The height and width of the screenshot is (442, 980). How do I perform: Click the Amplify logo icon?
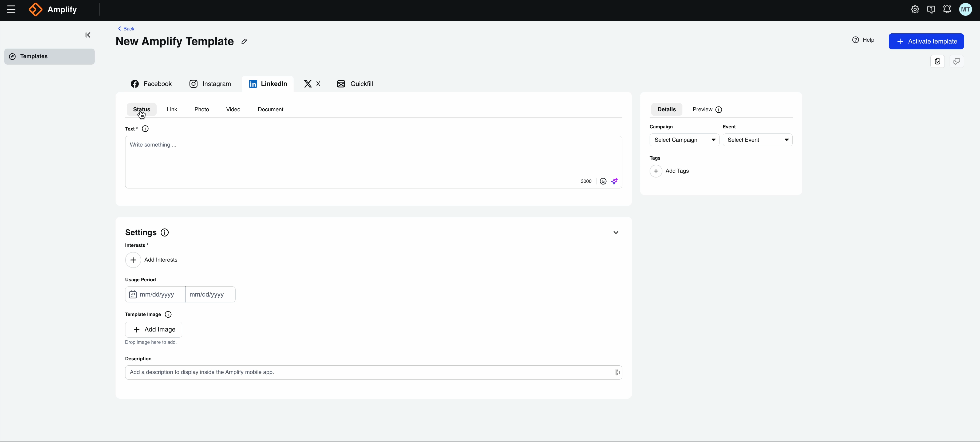click(36, 10)
